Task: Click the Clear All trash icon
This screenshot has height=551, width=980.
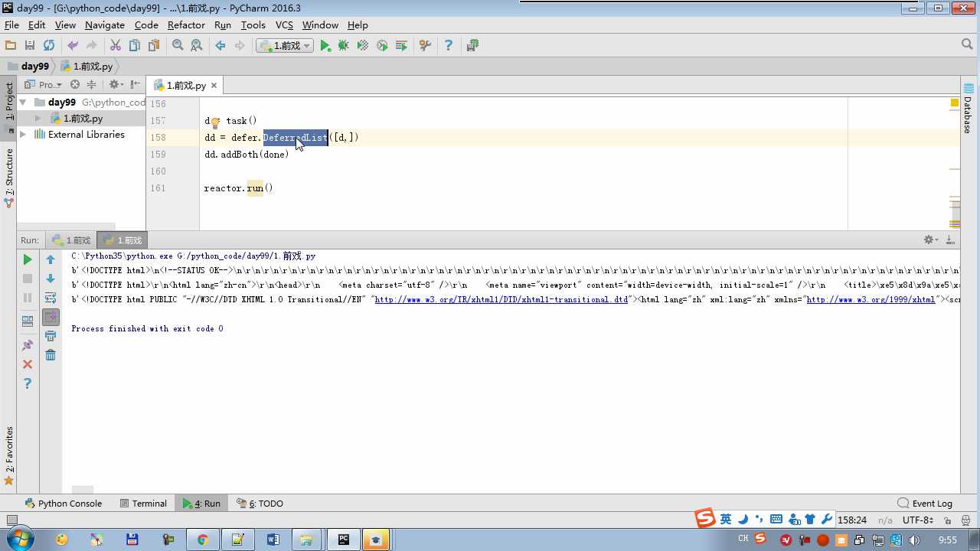Action: [51, 355]
